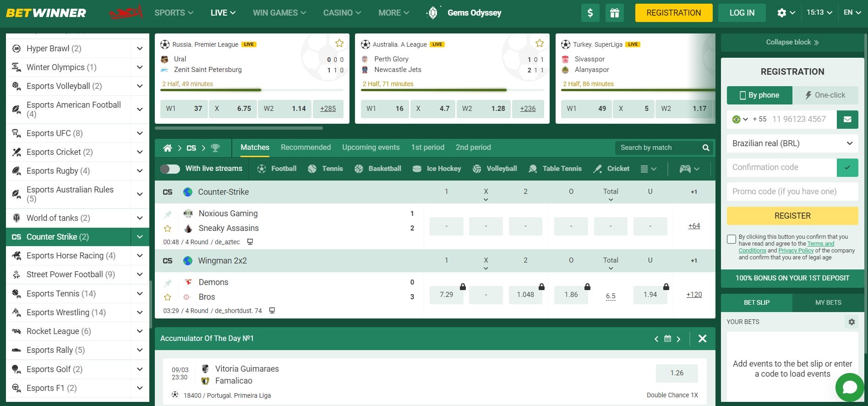868x406 pixels.
Task: Expand the Hyper Brawl category
Action: coord(140,49)
